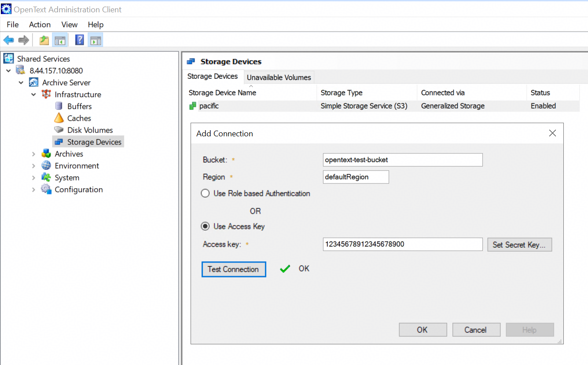The width and height of the screenshot is (588, 365).
Task: Expand the Configuration tree node
Action: tap(33, 189)
